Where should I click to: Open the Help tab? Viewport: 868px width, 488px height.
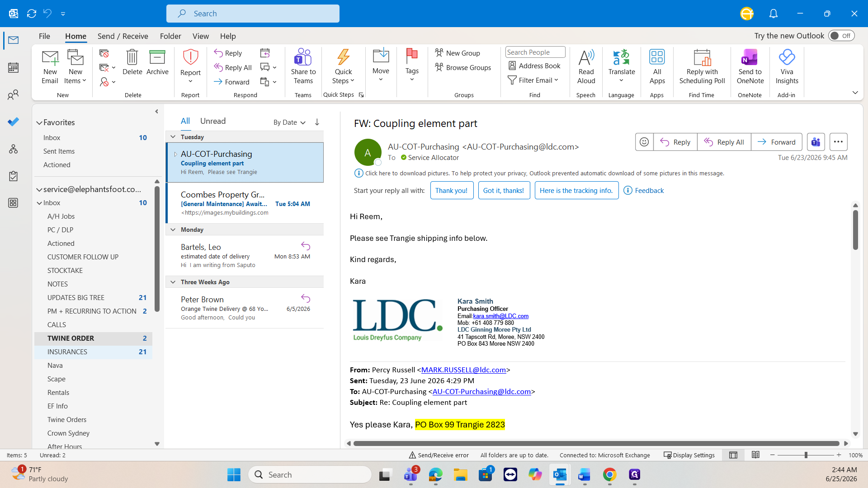228,36
